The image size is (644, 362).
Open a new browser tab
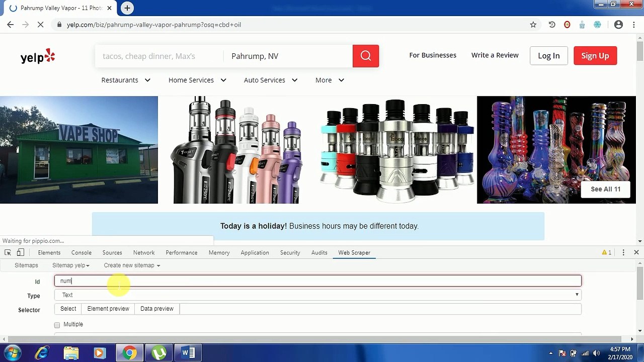(127, 8)
